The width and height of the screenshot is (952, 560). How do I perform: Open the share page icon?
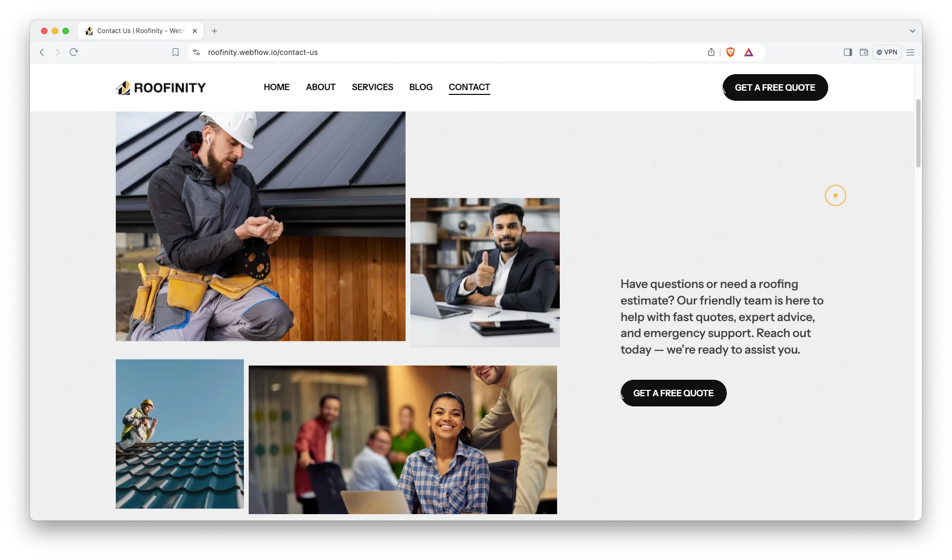tap(711, 52)
